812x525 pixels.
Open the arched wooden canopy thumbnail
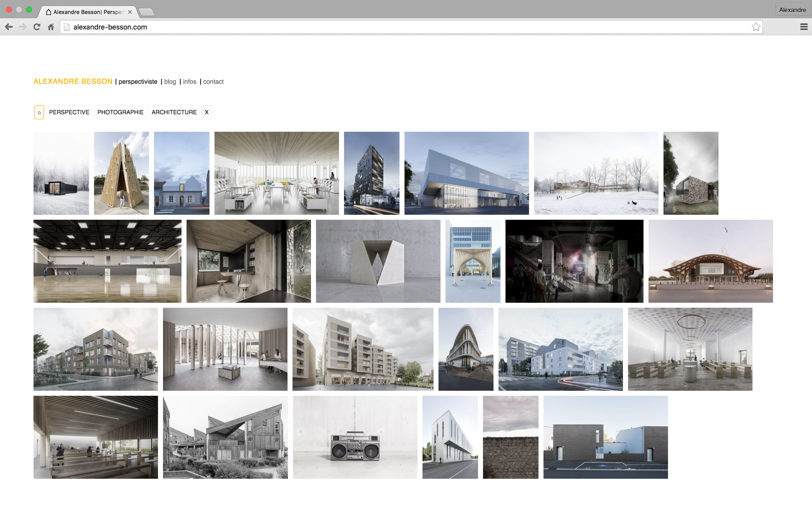[x=473, y=261]
